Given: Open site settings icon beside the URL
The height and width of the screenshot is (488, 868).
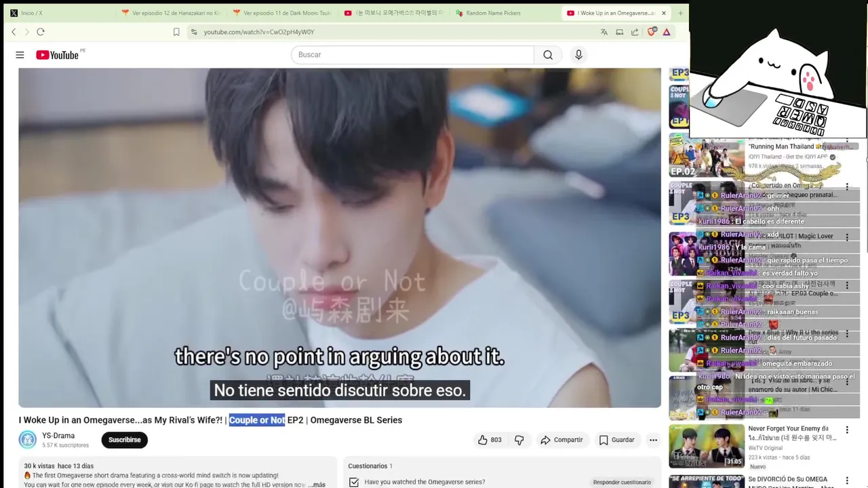Looking at the screenshot, I should click(x=194, y=32).
